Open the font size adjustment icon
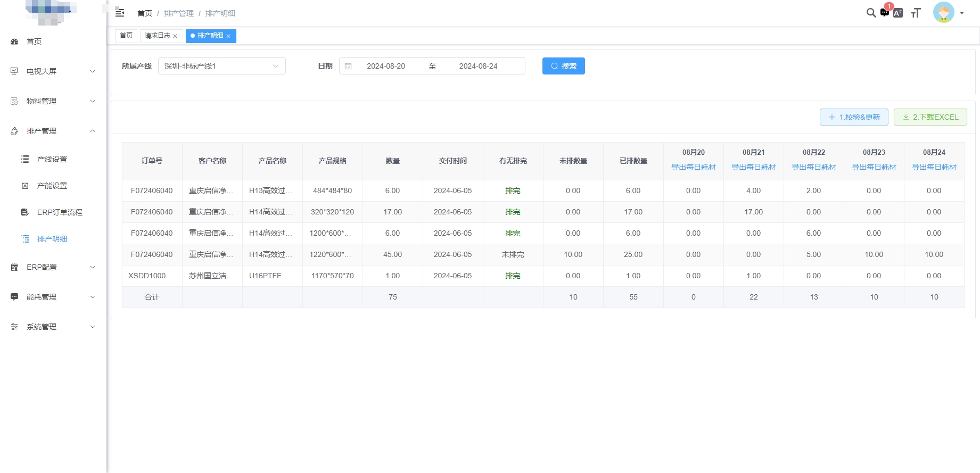 tap(916, 13)
